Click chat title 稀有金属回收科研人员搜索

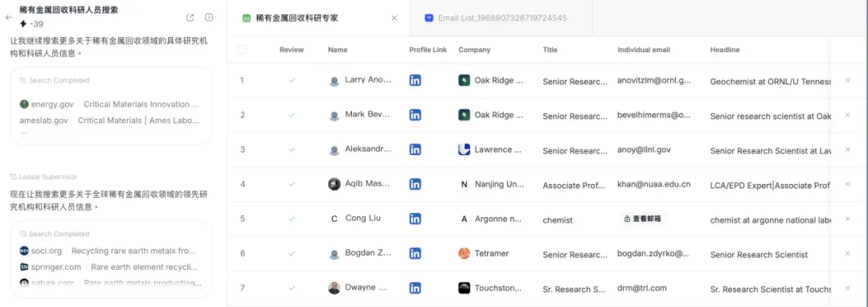click(x=68, y=10)
